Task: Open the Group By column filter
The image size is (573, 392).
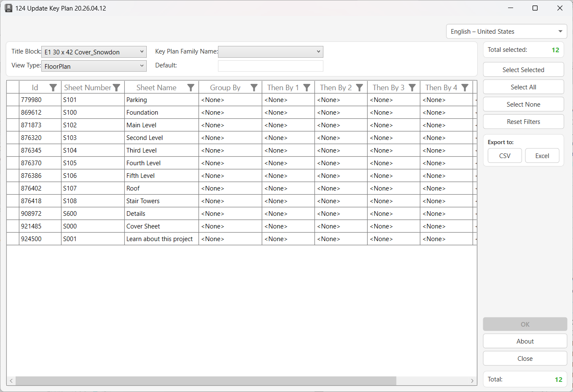Action: [x=254, y=87]
